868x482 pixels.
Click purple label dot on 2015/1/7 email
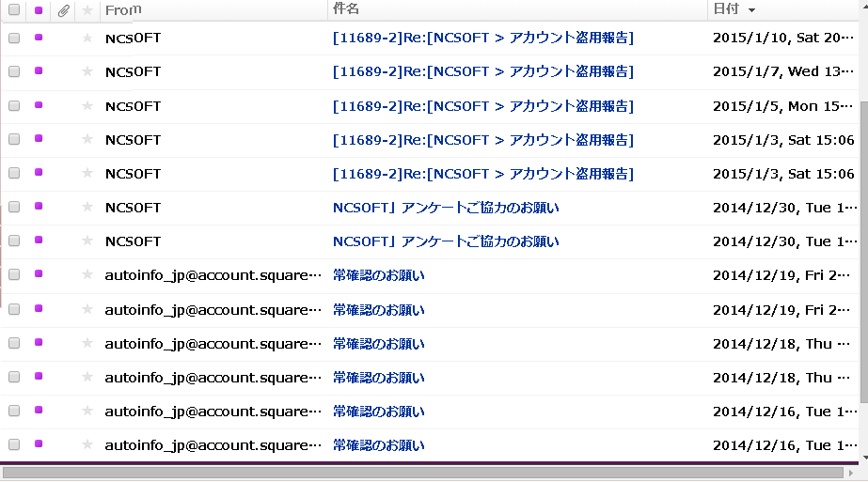(39, 71)
